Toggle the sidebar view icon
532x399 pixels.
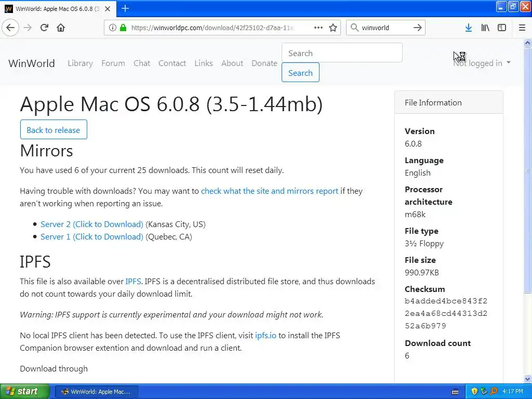[502, 28]
